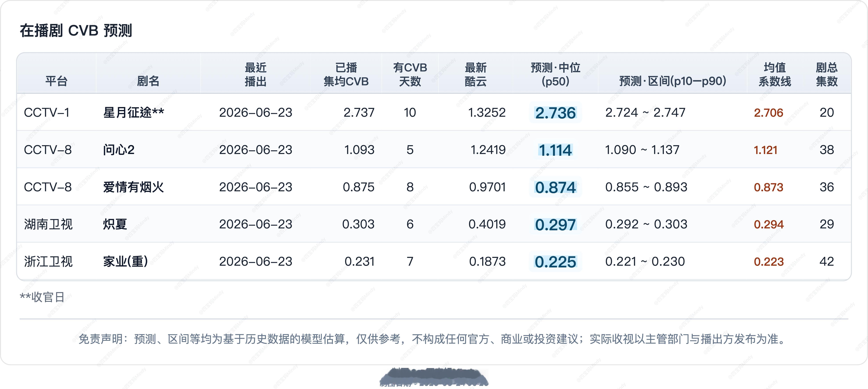
Task: Click the 已播集均CVB column header
Action: (346, 74)
